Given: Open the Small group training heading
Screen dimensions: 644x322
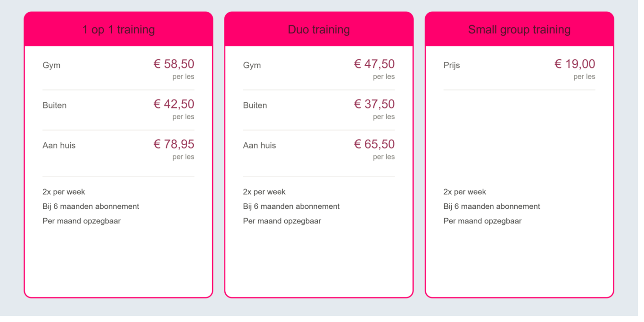Looking at the screenshot, I should coord(519,30).
